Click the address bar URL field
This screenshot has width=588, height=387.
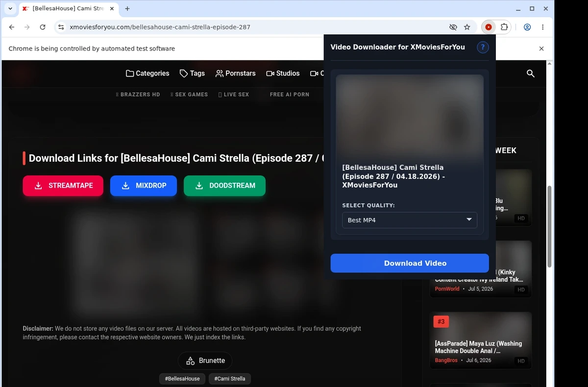255,27
